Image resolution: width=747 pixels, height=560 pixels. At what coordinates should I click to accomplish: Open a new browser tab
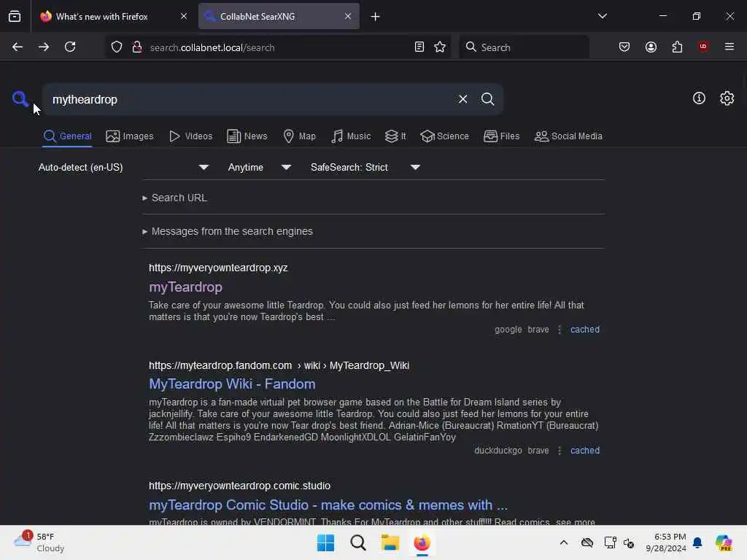click(376, 17)
